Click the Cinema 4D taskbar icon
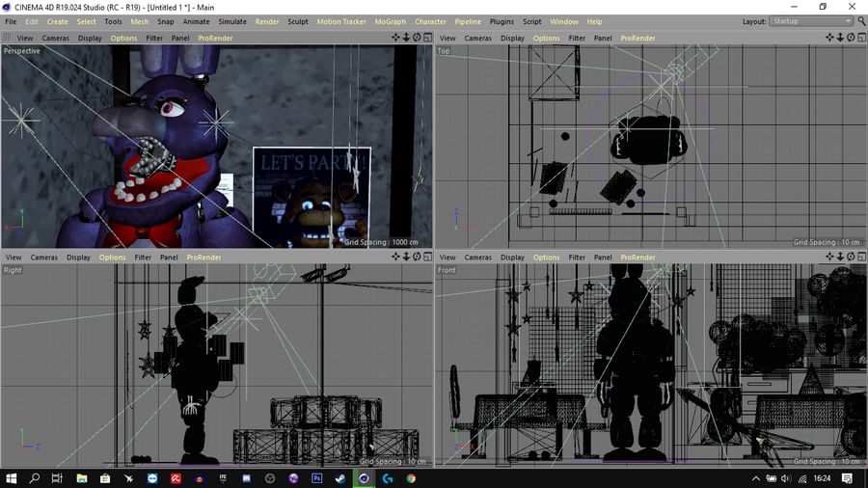This screenshot has height=488, width=868. [364, 478]
